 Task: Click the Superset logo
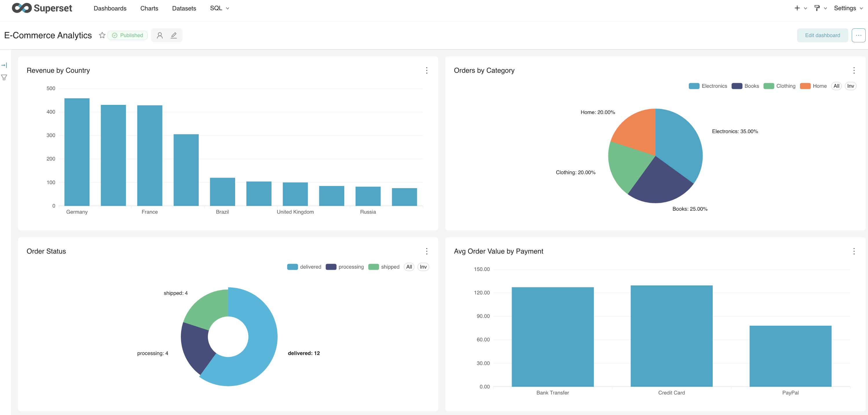point(42,8)
